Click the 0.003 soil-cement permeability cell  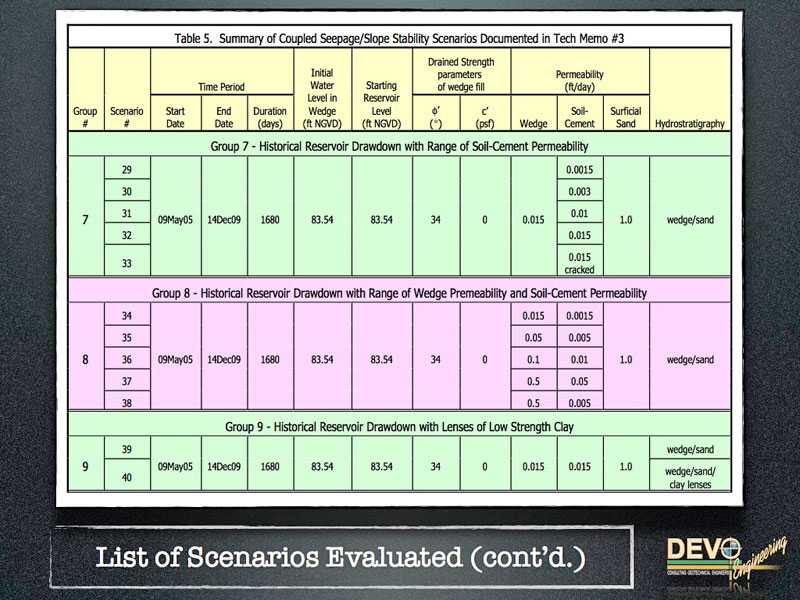tap(579, 192)
